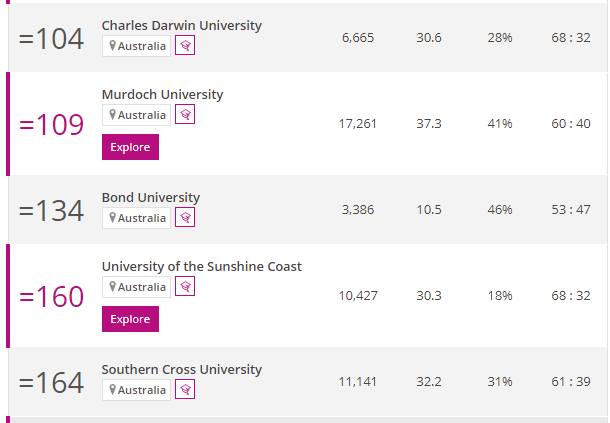Click Australia location tag under Sunshine Coast
This screenshot has width=610, height=423.
(x=137, y=287)
